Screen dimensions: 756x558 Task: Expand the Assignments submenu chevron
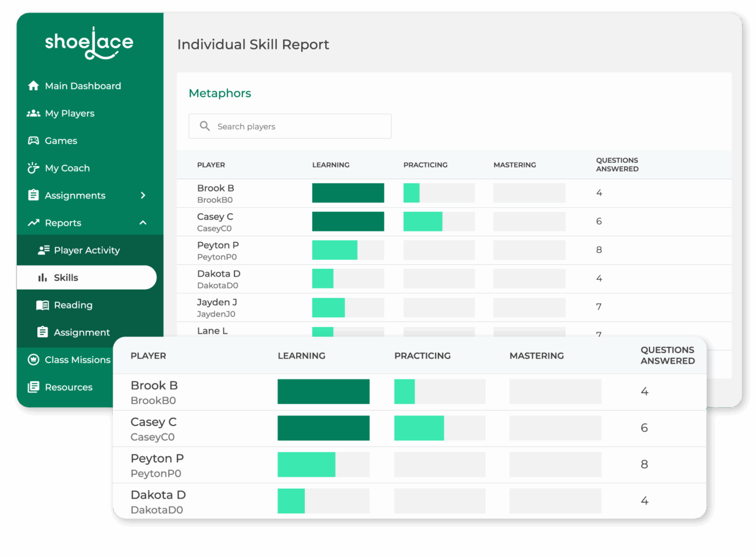143,196
